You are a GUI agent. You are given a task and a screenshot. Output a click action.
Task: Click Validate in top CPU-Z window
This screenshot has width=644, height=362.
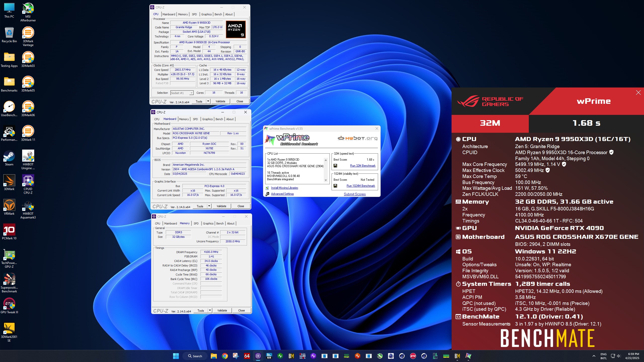click(220, 101)
